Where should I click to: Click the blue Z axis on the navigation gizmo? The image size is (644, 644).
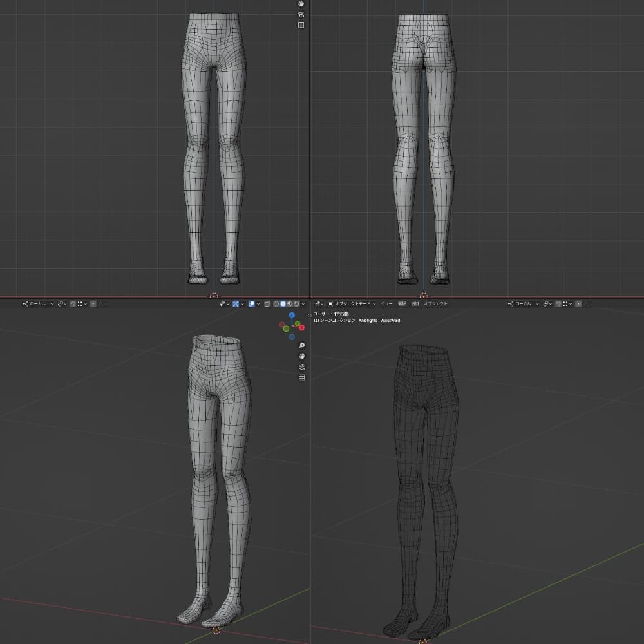click(292, 315)
